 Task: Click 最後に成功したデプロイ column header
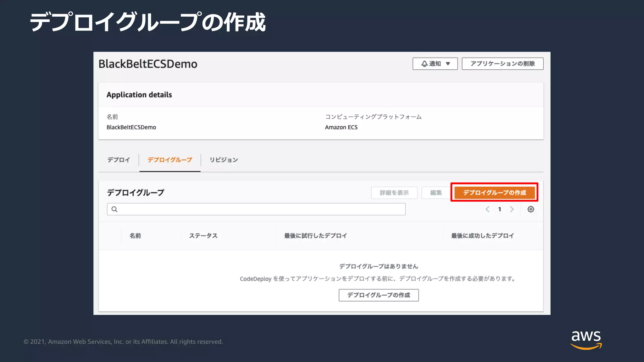tap(482, 236)
